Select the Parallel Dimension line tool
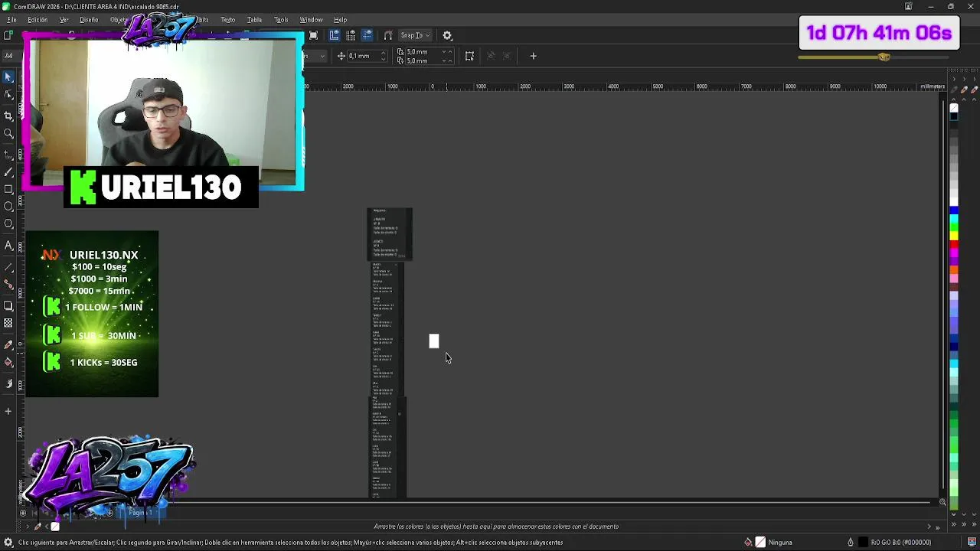The image size is (980, 551). click(8, 267)
